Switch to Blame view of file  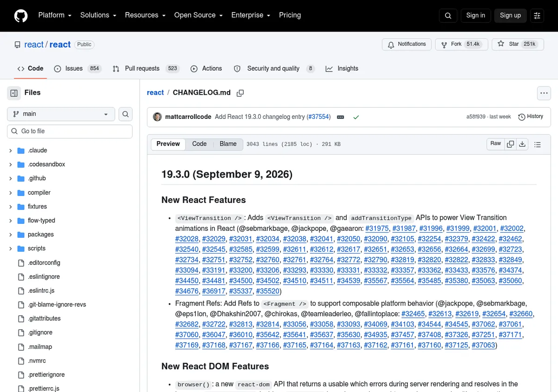(x=228, y=144)
